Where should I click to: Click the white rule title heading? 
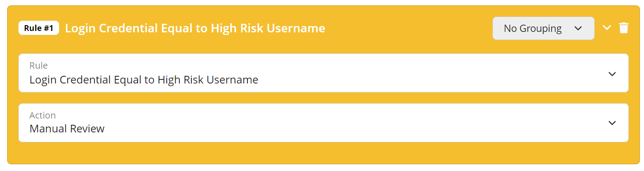(195, 28)
